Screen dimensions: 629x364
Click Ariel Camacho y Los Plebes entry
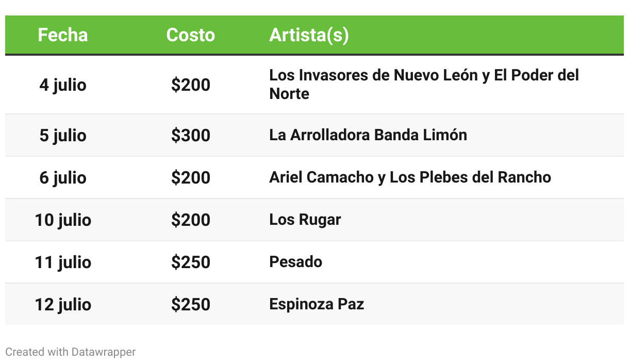pos(410,177)
